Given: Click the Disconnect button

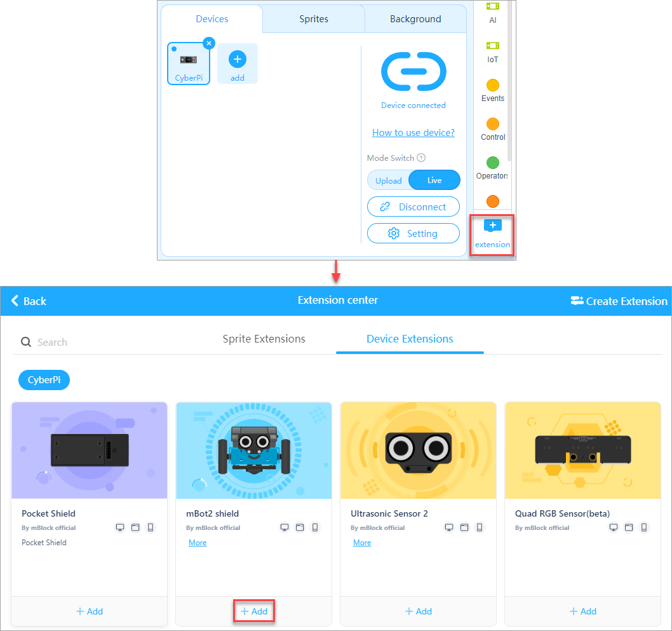Looking at the screenshot, I should click(413, 207).
